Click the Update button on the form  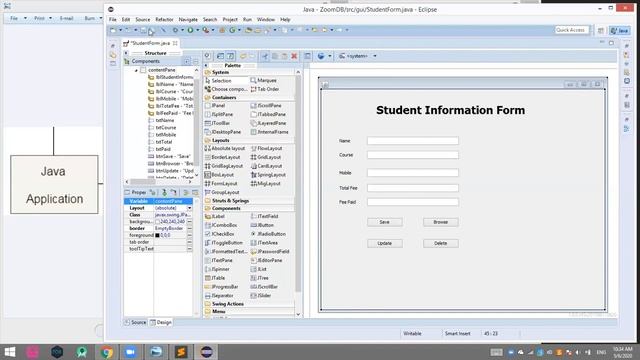(384, 243)
